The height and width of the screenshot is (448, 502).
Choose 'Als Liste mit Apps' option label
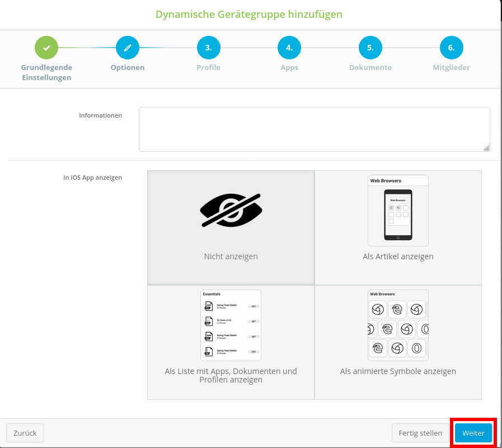pyautogui.click(x=231, y=375)
